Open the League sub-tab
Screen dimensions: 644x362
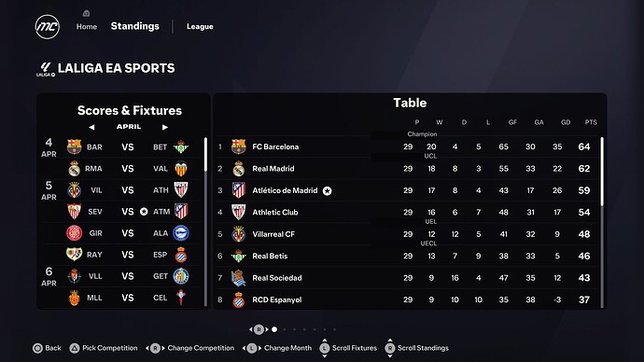point(200,27)
